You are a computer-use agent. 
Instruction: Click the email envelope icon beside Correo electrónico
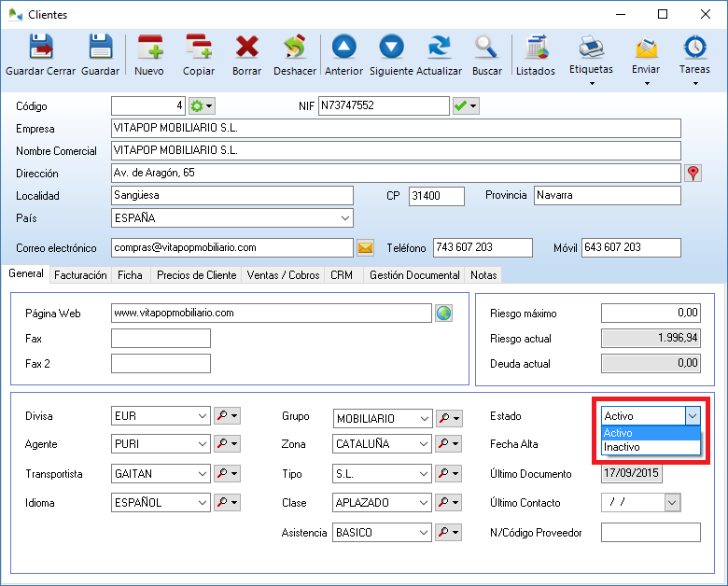[x=365, y=248]
